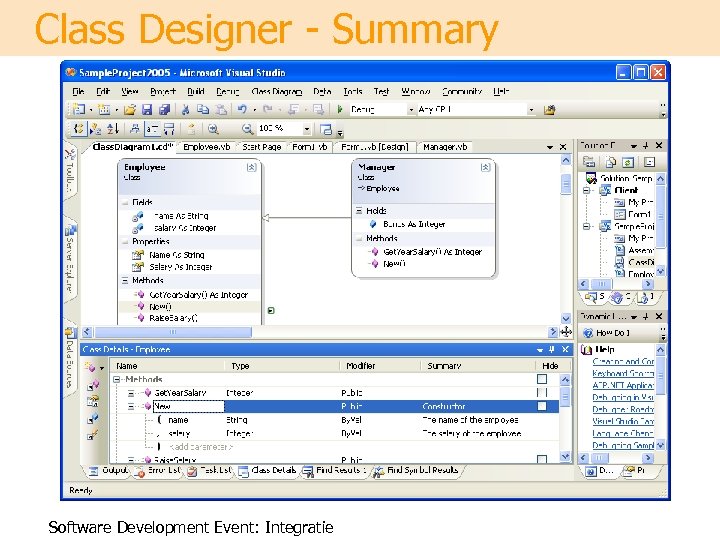Open the Keyboard Shortcuts help link
Viewport: 720px width, 540px height.
tap(623, 373)
